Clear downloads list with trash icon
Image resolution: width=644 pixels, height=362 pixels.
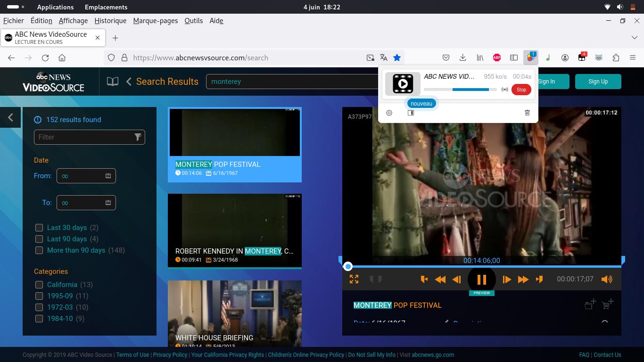527,113
